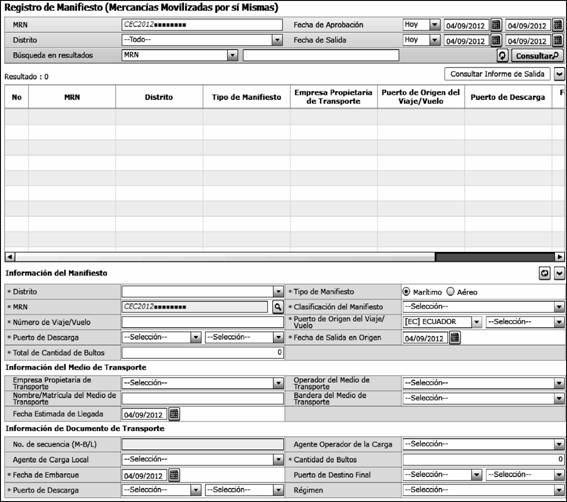
Task: Open calendar for Fecha de Salida start date
Action: [x=496, y=40]
